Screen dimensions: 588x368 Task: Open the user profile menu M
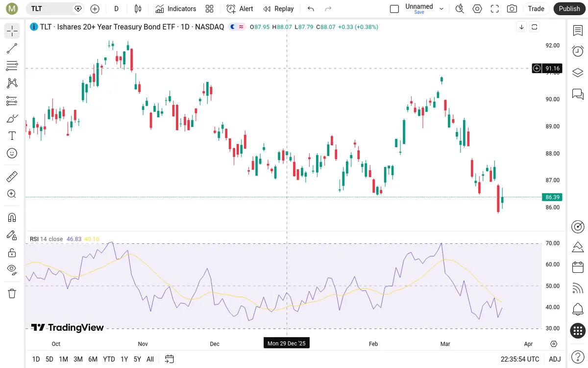(x=12, y=8)
